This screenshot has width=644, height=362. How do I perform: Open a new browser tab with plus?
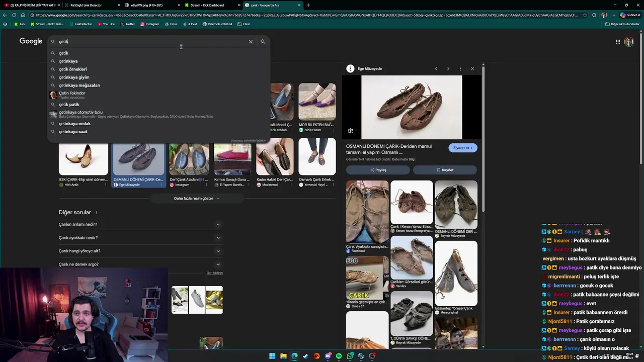308,5
